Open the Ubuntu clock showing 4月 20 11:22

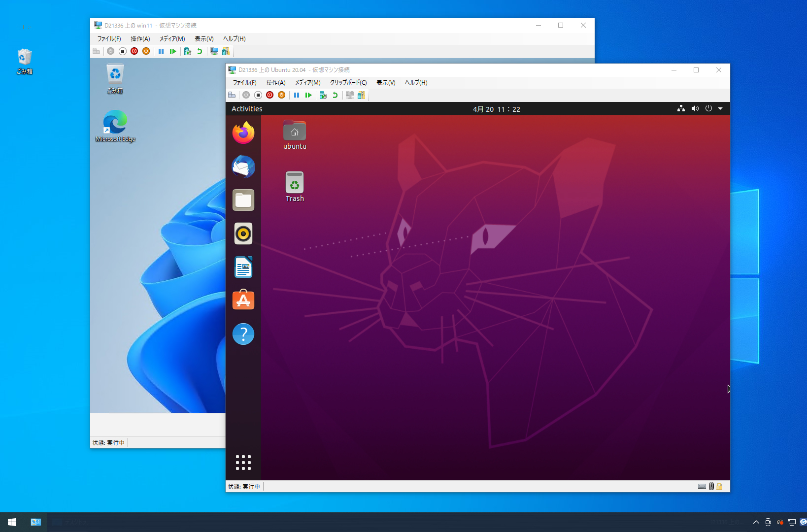(x=497, y=109)
